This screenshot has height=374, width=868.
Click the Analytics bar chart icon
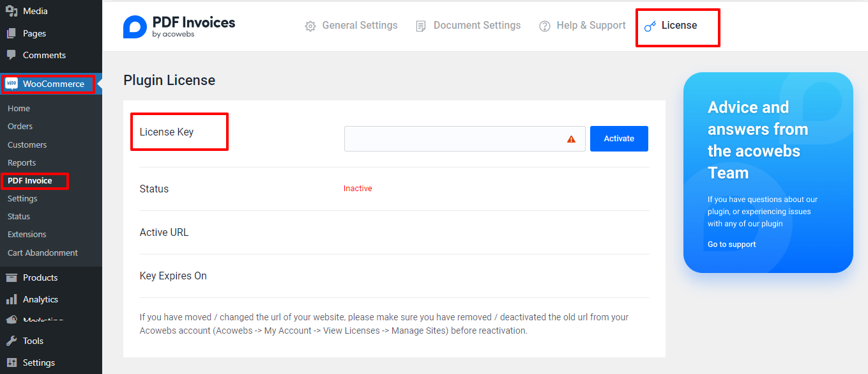pyautogui.click(x=11, y=299)
